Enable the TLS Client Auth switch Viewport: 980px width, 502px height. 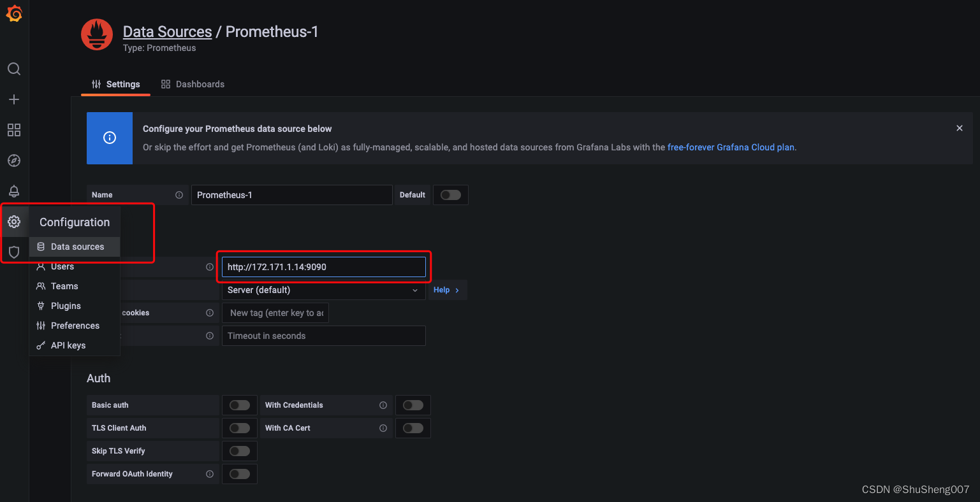pos(240,428)
